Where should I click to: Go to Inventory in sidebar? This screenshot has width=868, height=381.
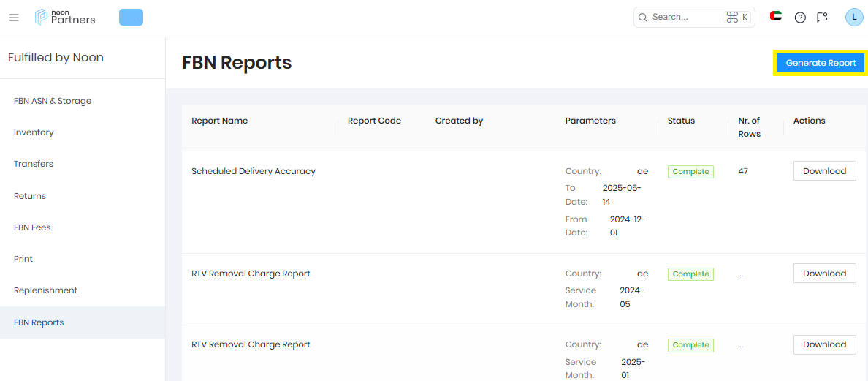click(x=83, y=132)
